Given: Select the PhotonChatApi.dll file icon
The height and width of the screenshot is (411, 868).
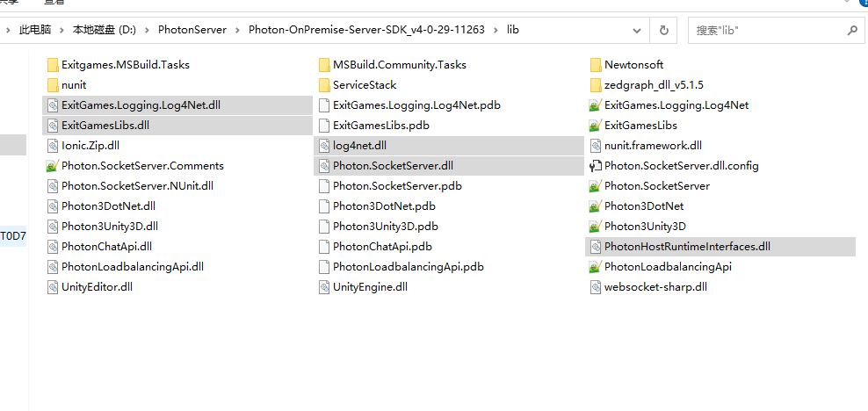Looking at the screenshot, I should [x=53, y=247].
